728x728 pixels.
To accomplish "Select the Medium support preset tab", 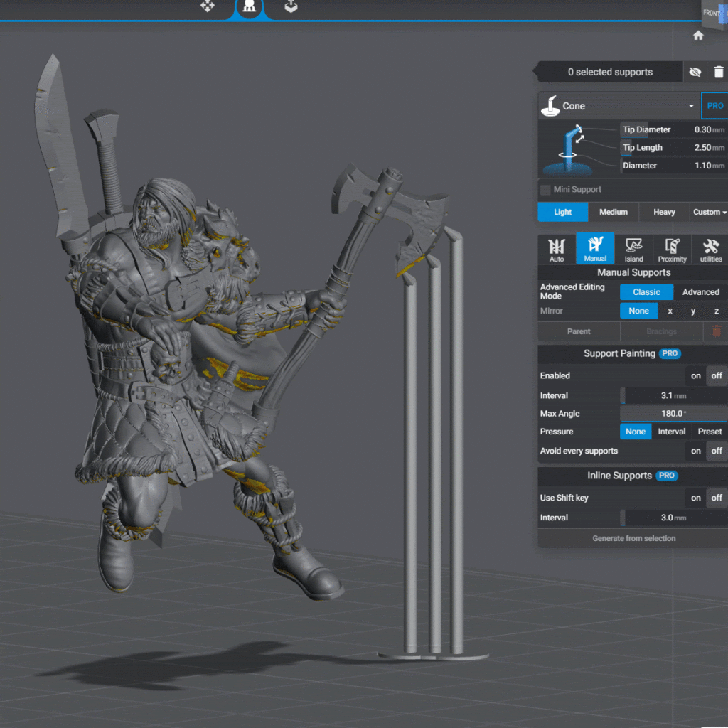I will pyautogui.click(x=614, y=212).
